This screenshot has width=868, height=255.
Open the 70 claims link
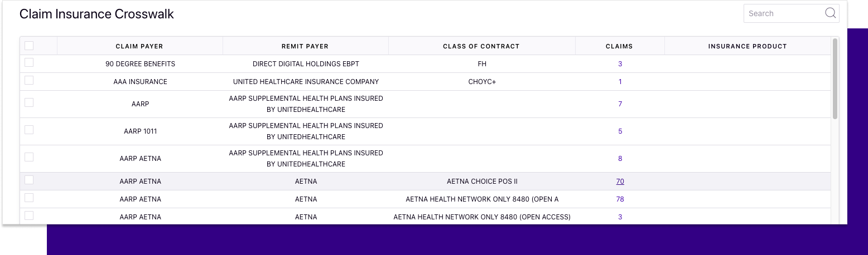(620, 182)
